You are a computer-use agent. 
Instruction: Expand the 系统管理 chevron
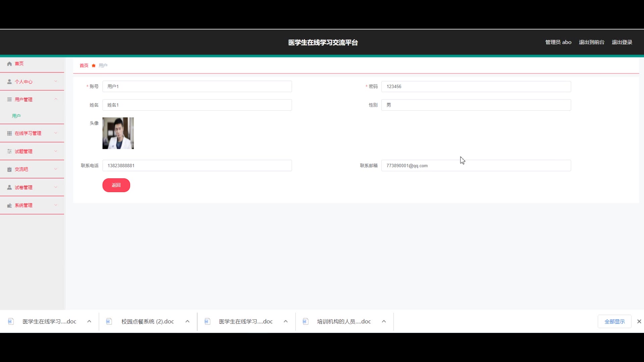(x=56, y=205)
